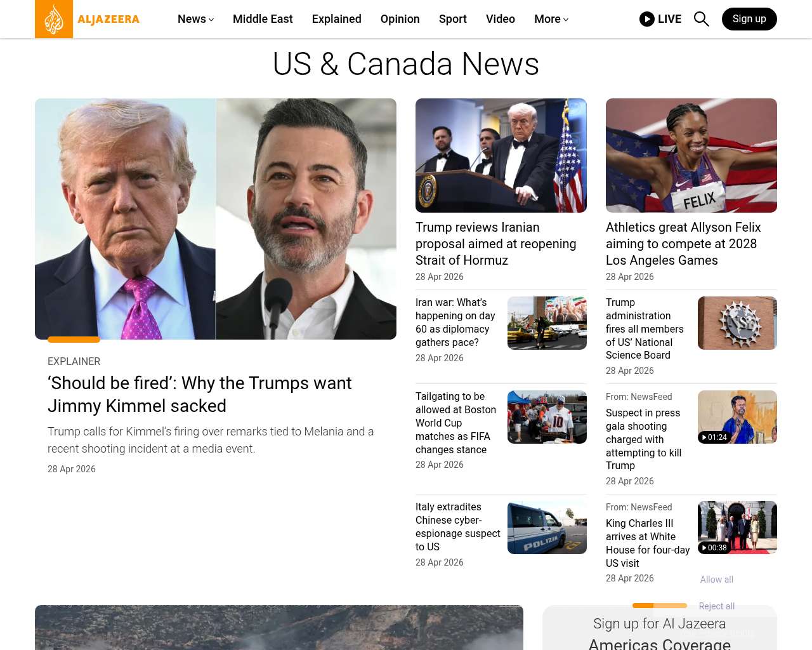Screen dimensions: 812x650
Task: Read Italy extradites cyber-espionage suspect article
Action: (457, 527)
